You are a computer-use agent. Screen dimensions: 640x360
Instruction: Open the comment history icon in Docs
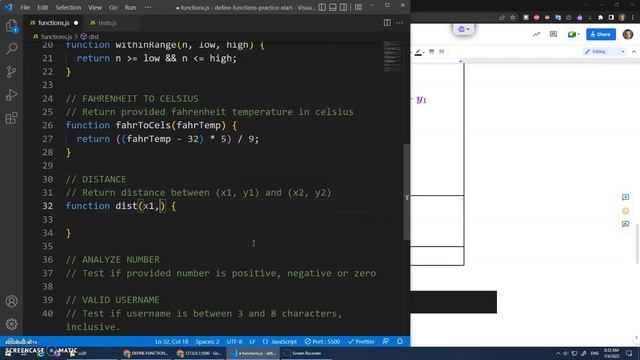coord(553,34)
